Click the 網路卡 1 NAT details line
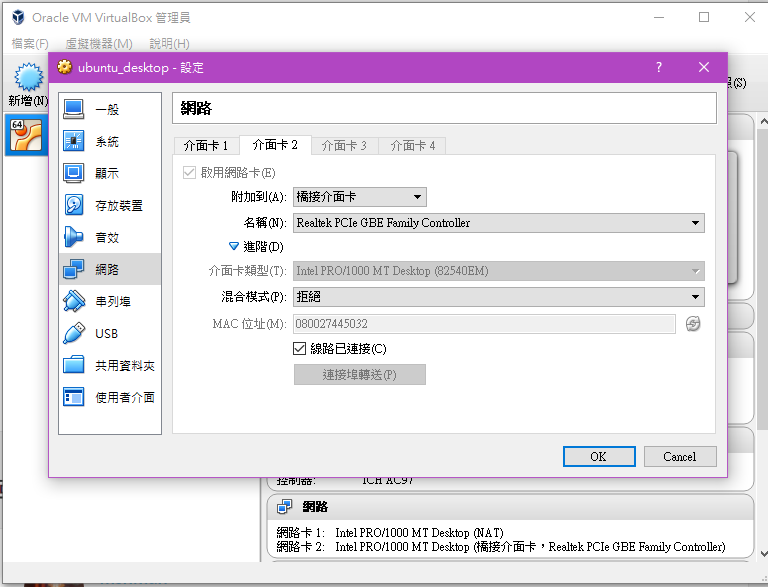The width and height of the screenshot is (768, 587). [x=390, y=532]
